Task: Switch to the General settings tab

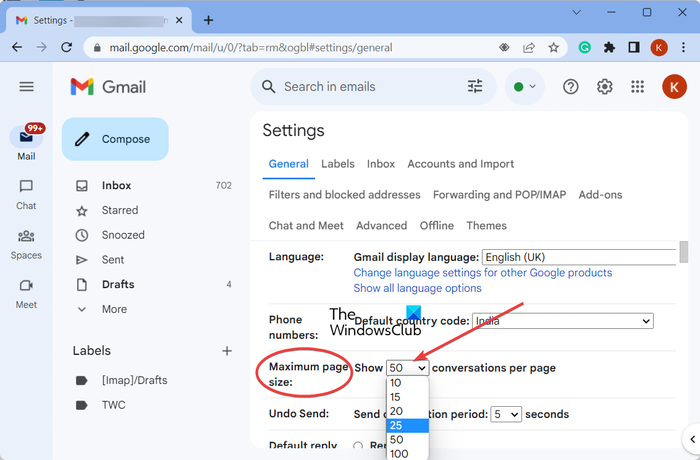Action: (x=288, y=164)
